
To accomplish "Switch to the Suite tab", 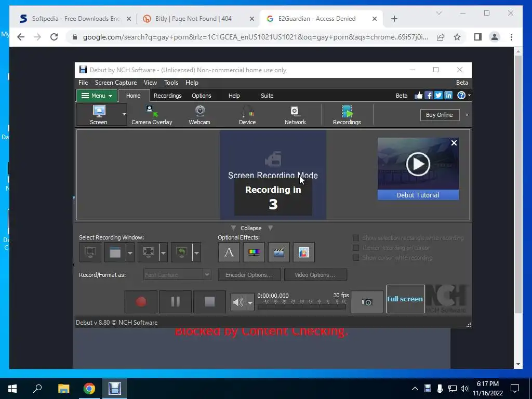I will (267, 96).
